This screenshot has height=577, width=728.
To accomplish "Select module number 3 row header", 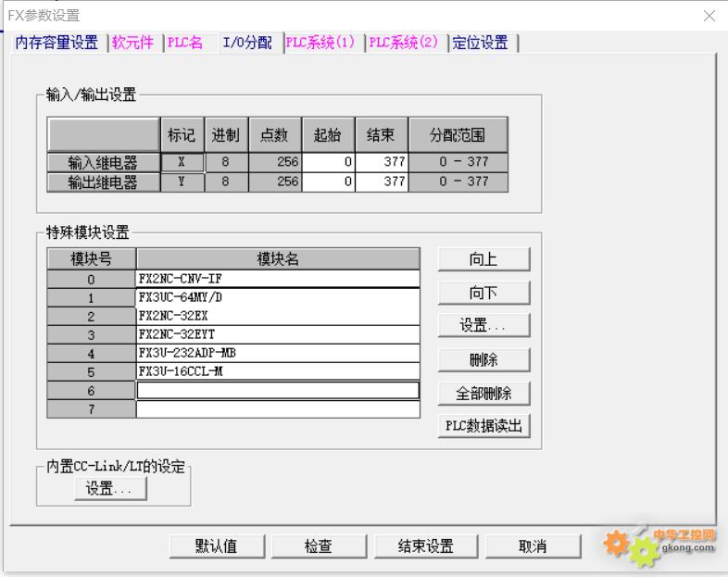I will point(91,334).
